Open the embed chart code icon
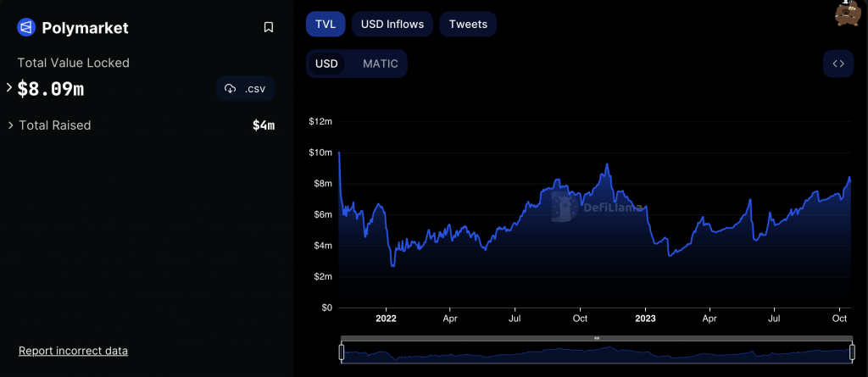Image resolution: width=868 pixels, height=377 pixels. click(838, 64)
